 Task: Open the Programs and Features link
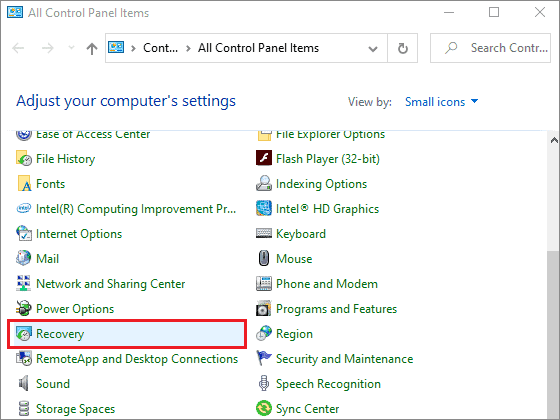click(336, 309)
